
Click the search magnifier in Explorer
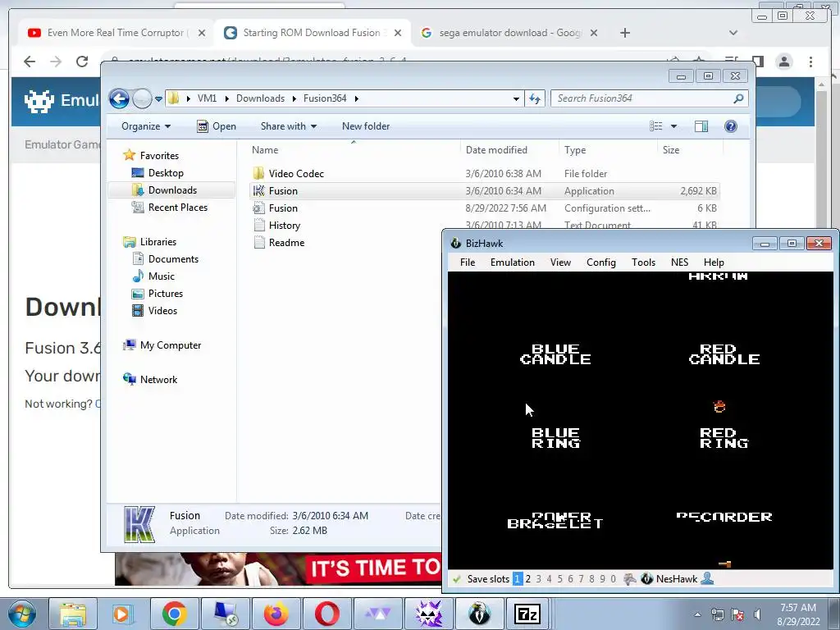click(x=739, y=98)
